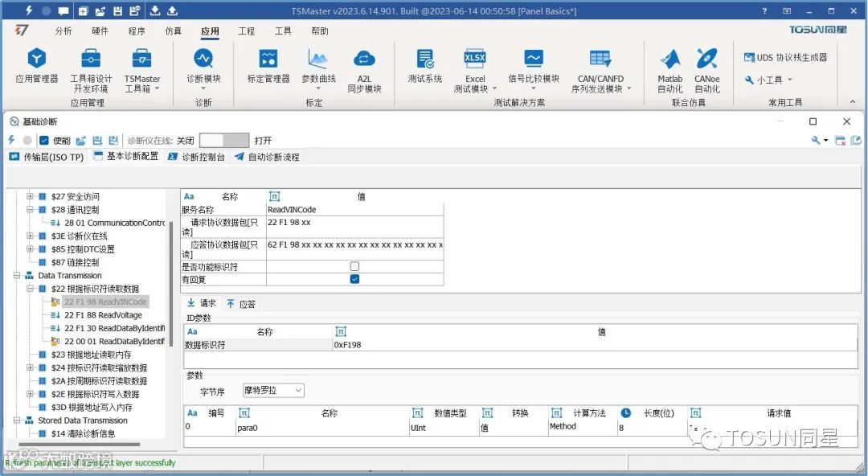Viewport: 868px width, 476px height.
Task: Select the 请求 request tab
Action: (202, 303)
